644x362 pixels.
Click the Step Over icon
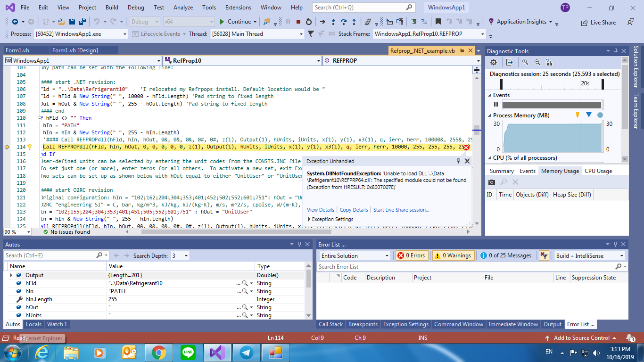pyautogui.click(x=344, y=22)
